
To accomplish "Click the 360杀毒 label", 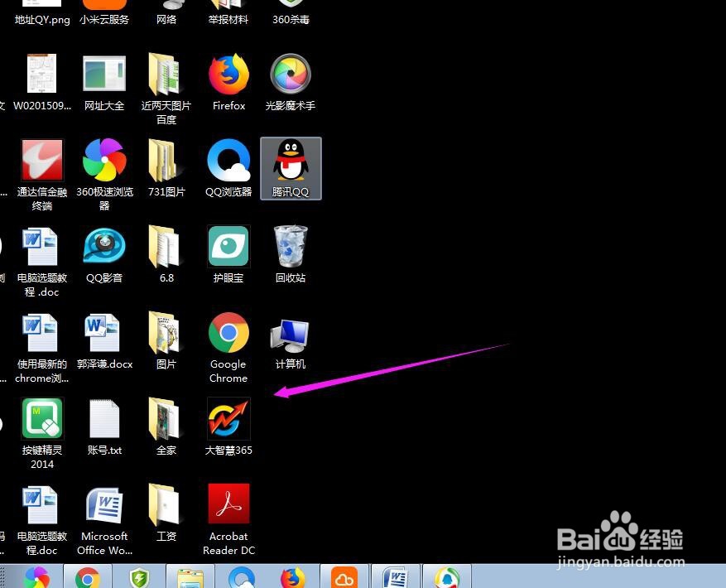I will pos(291,20).
